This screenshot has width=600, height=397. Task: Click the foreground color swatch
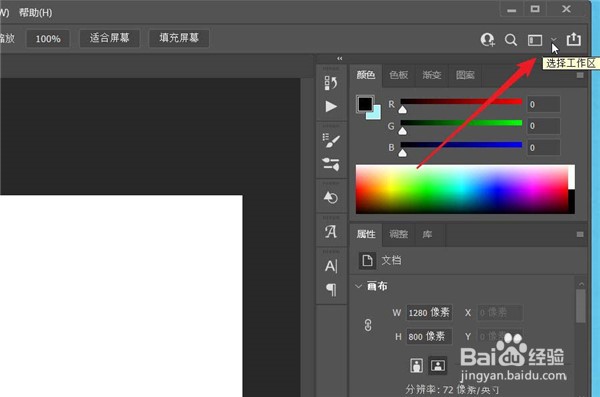pos(365,103)
